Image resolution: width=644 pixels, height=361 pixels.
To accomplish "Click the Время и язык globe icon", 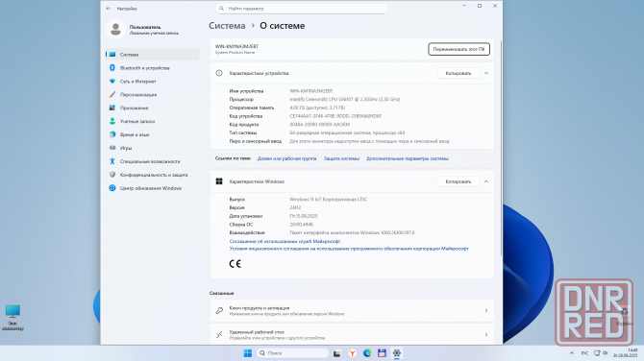I will 112,134.
